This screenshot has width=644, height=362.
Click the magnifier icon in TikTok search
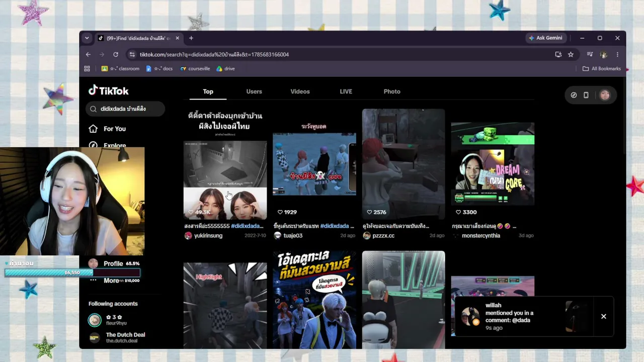tap(93, 109)
